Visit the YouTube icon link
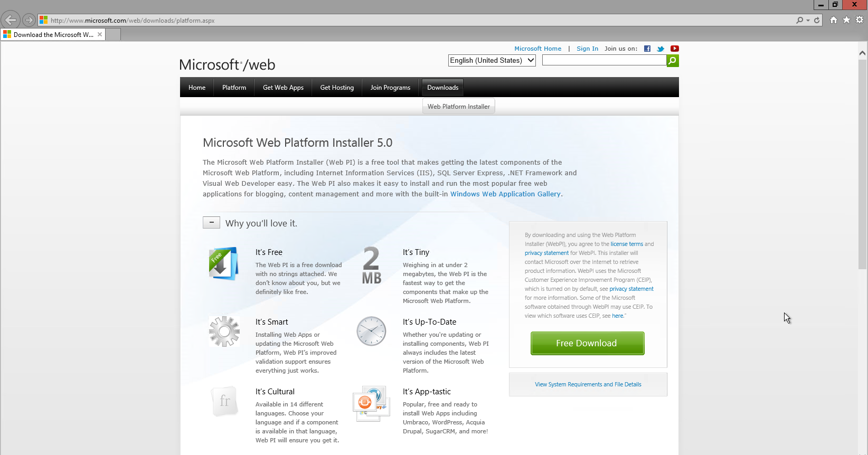 [x=675, y=49]
